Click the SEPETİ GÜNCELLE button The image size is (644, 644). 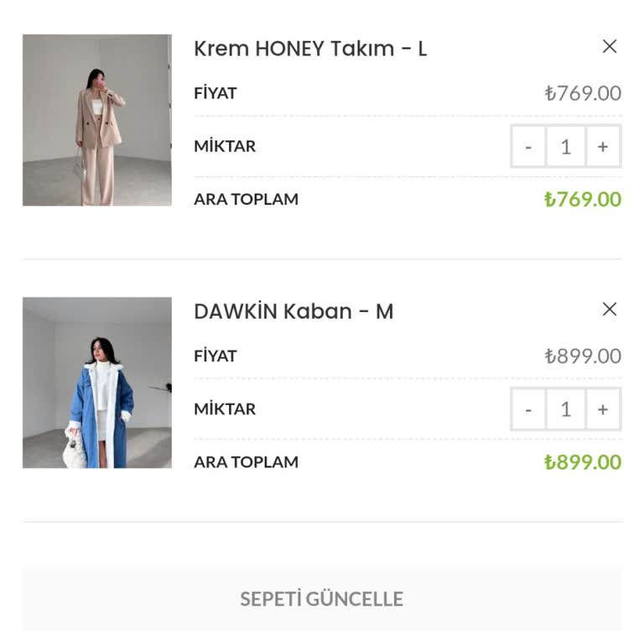(322, 599)
